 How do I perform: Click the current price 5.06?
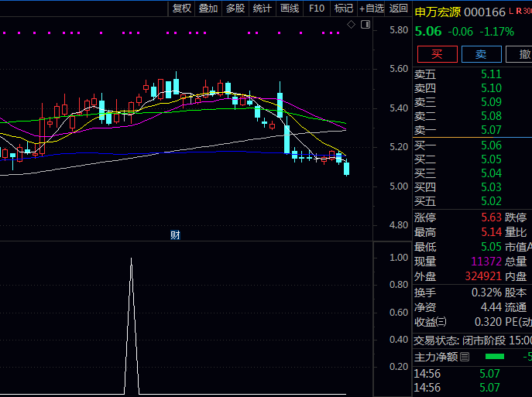(428, 32)
